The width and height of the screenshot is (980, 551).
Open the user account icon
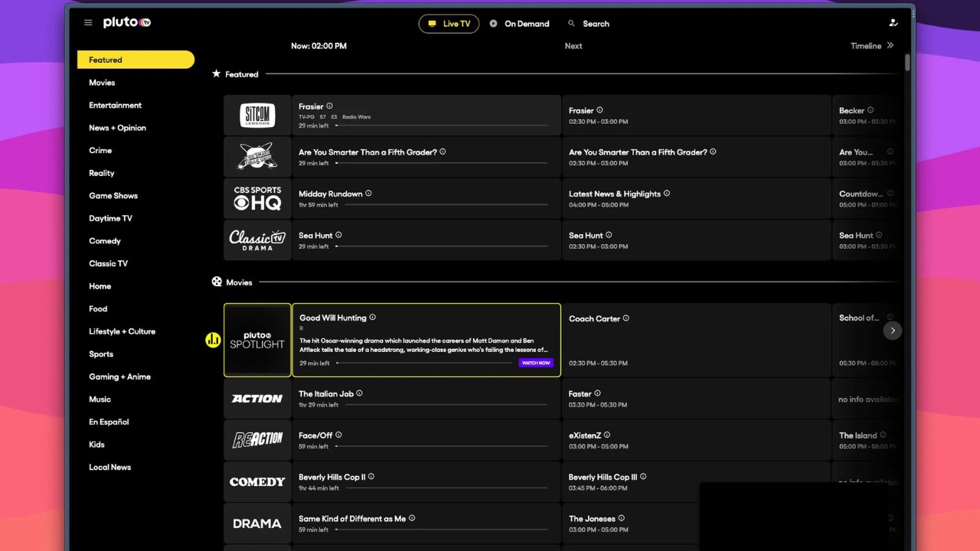click(x=893, y=23)
